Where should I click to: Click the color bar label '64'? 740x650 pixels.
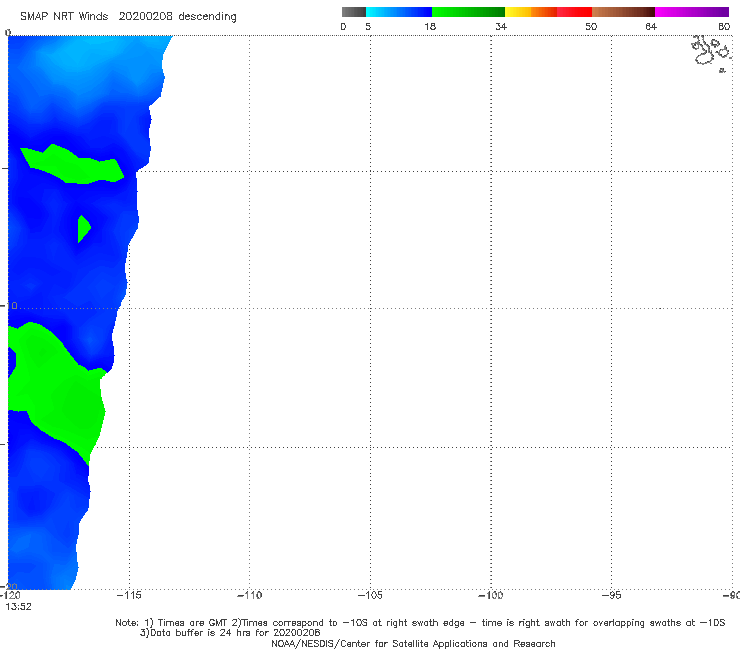[x=651, y=26]
